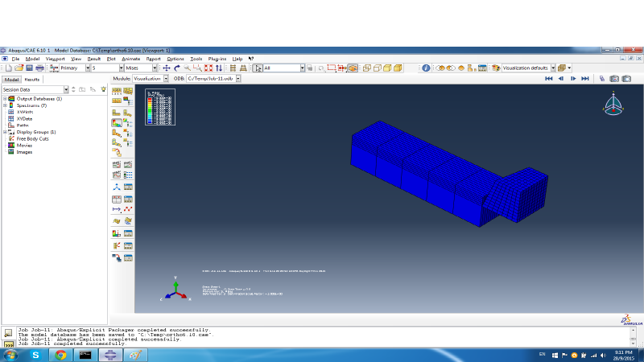Click the Create coordinate system icon
The width and height of the screenshot is (644, 362).
click(117, 187)
